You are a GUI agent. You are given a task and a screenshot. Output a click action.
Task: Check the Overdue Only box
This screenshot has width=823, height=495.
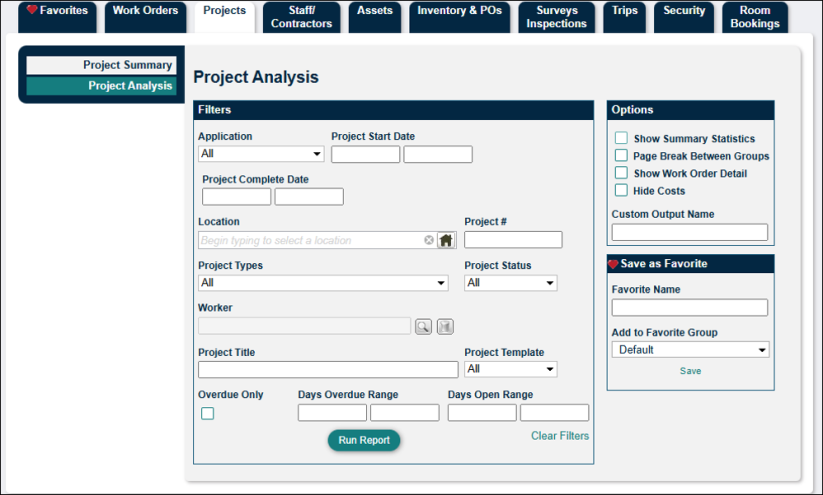[208, 414]
